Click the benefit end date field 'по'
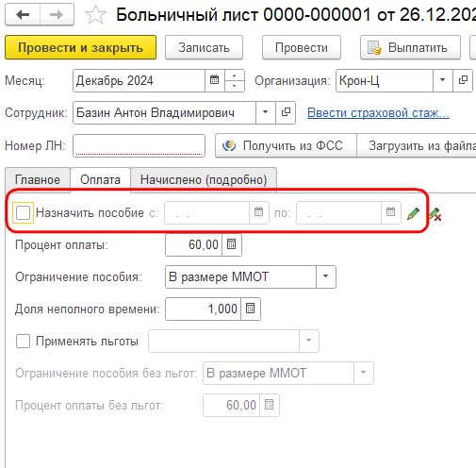476x468 pixels. coord(339,212)
